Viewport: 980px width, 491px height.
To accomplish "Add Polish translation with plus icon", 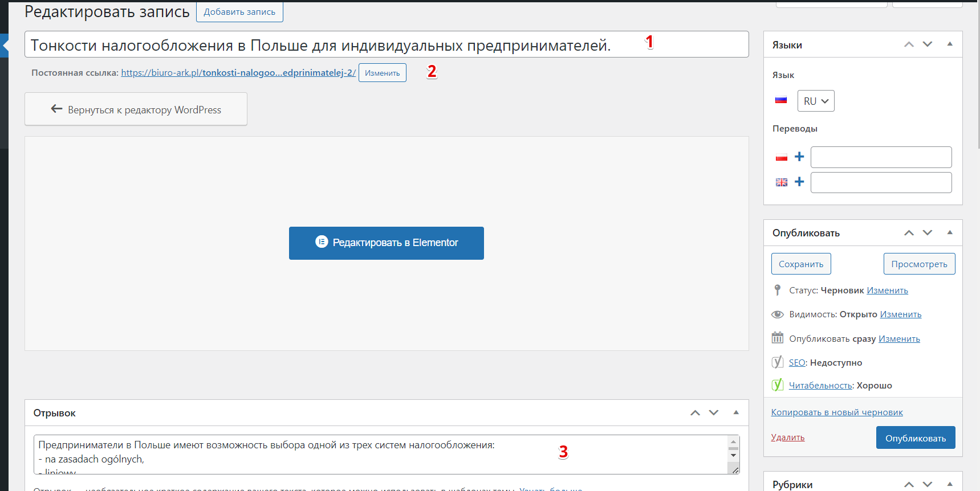I will point(799,157).
